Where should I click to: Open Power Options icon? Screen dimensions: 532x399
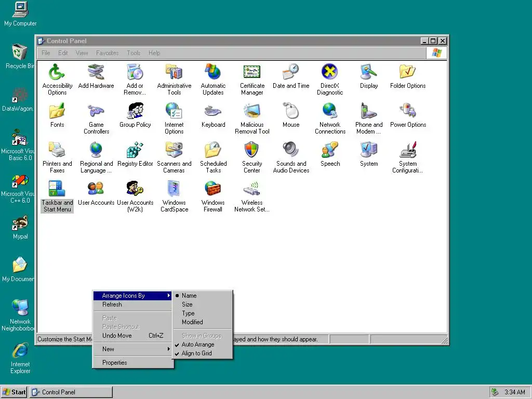coord(408,111)
